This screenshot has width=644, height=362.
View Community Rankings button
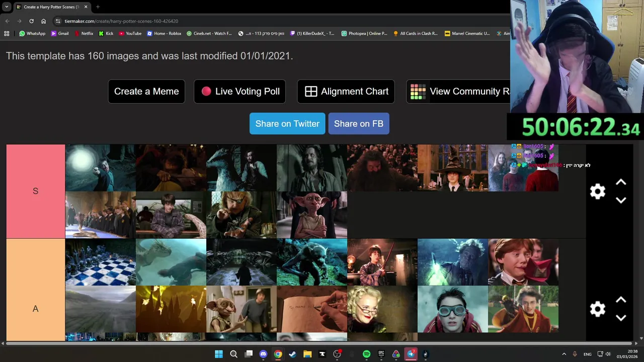pyautogui.click(x=458, y=92)
